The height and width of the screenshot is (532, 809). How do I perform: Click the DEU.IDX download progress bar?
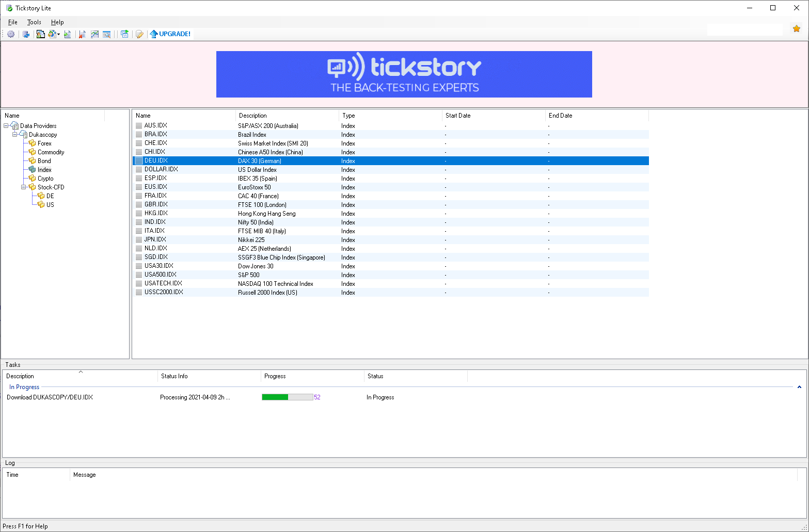(288, 397)
